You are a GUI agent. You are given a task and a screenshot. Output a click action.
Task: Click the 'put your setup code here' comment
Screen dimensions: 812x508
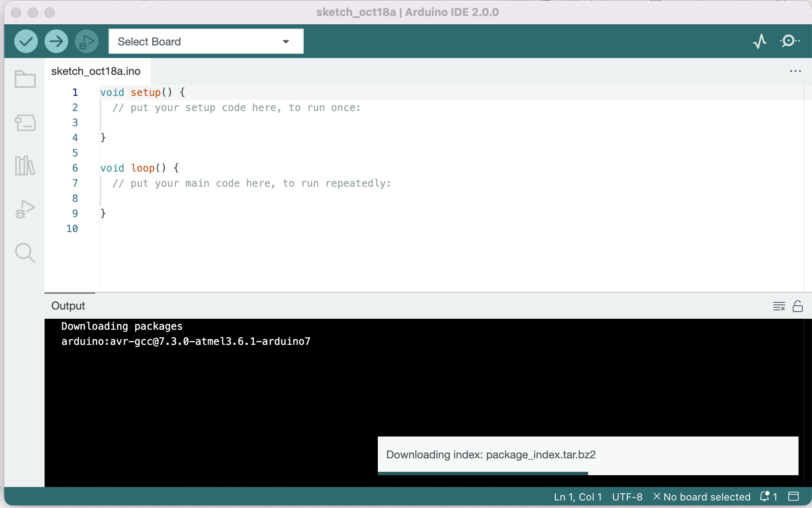pos(236,108)
